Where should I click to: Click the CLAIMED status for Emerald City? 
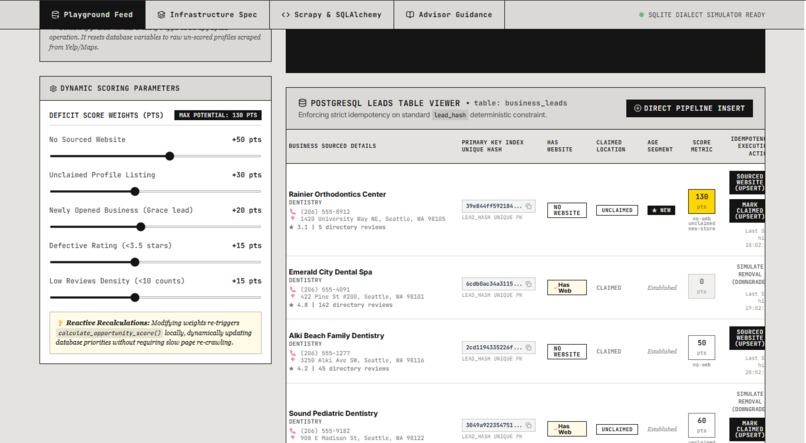(609, 288)
